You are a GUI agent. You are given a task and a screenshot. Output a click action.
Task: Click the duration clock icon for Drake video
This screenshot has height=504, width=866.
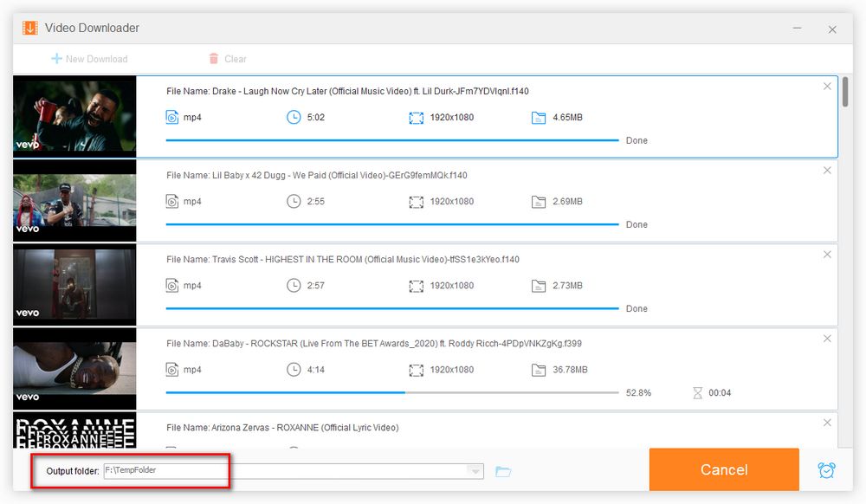coord(294,117)
